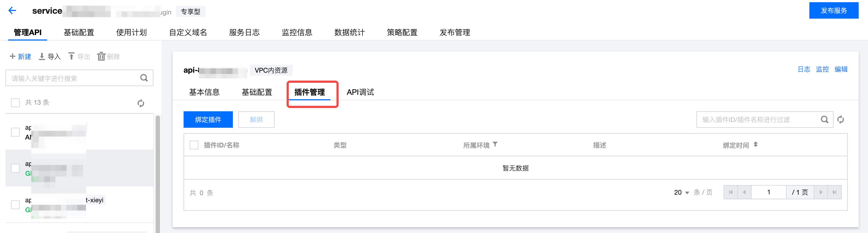Switch to the 策略配置 tab
868x233 pixels.
point(402,32)
